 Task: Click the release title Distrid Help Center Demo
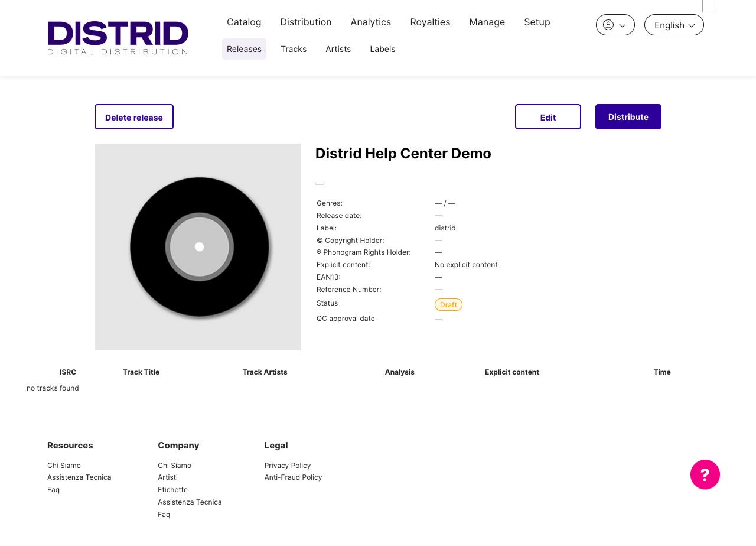[403, 154]
